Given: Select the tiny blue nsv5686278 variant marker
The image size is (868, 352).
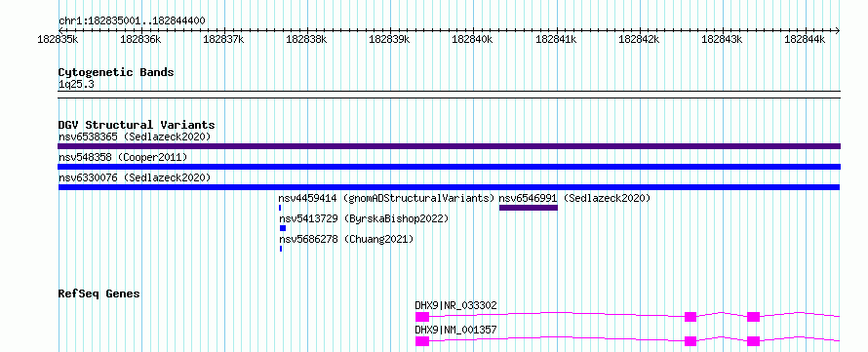Looking at the screenshot, I should click(281, 249).
